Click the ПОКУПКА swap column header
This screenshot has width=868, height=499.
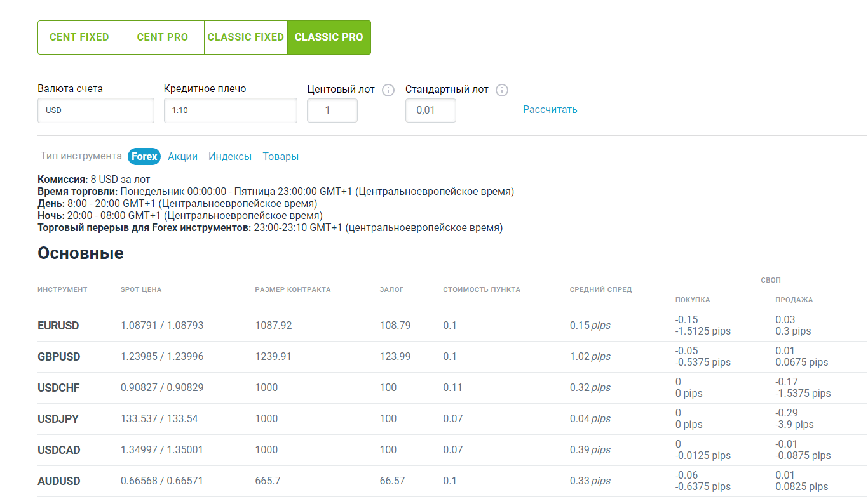693,300
